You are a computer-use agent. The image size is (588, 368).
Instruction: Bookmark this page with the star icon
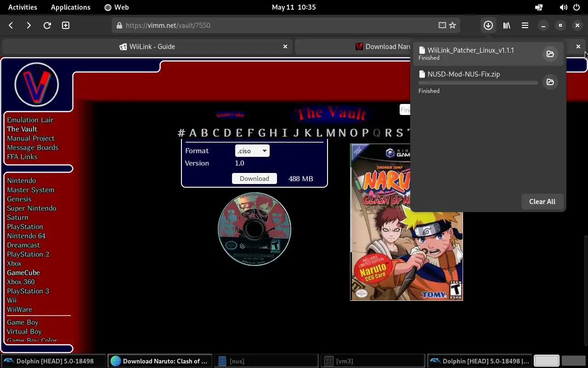tap(452, 25)
